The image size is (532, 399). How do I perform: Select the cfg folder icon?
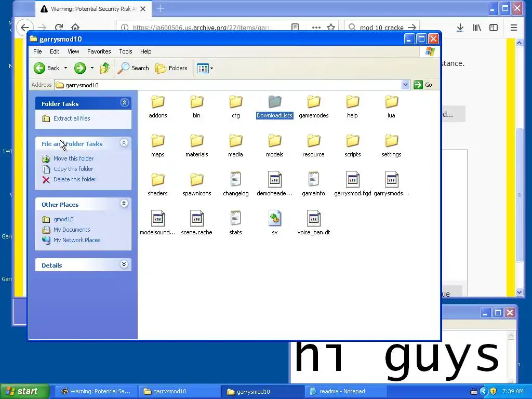click(236, 102)
